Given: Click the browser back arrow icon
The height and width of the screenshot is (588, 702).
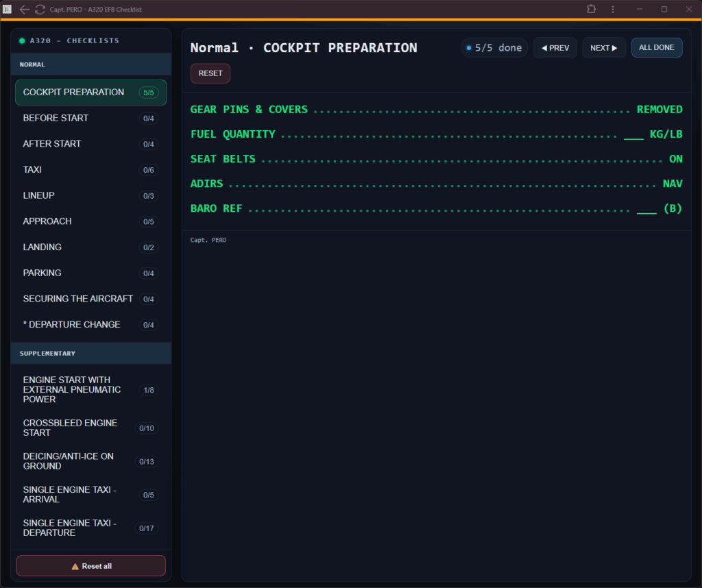Looking at the screenshot, I should click(25, 10).
